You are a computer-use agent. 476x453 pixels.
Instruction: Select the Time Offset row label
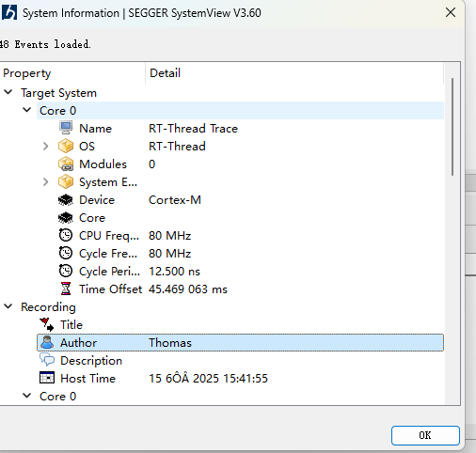tap(111, 289)
